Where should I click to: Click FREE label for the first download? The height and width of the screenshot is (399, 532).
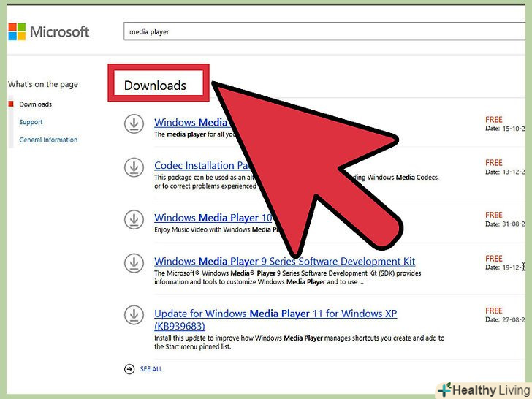click(x=494, y=119)
